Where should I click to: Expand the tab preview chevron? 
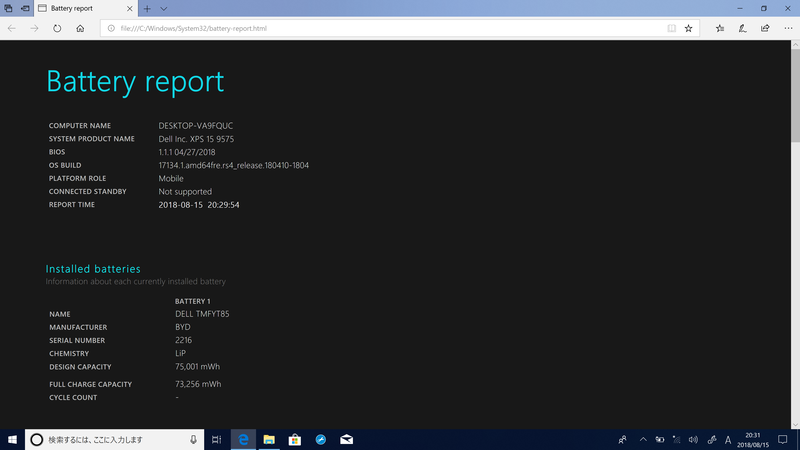tap(164, 9)
